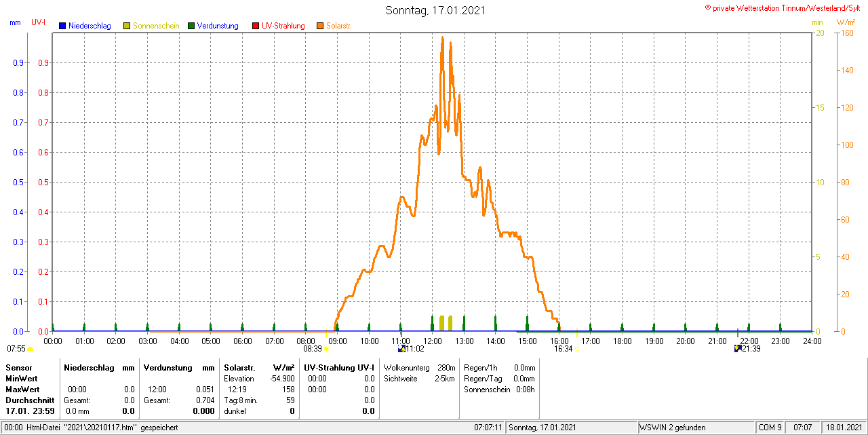Click the Sensor header in the data table
The width and height of the screenshot is (868, 435).
18,367
